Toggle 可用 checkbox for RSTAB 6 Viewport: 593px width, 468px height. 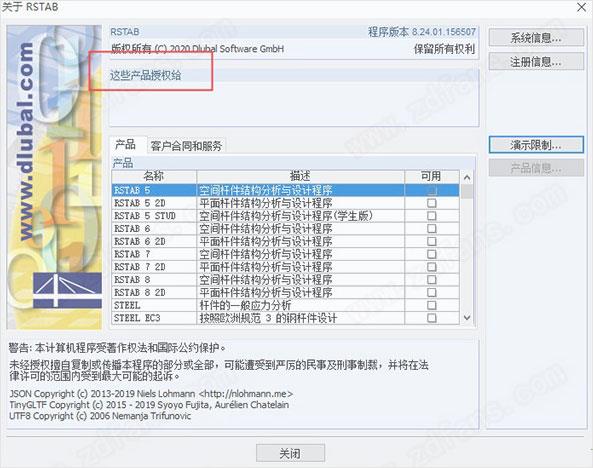pos(432,229)
